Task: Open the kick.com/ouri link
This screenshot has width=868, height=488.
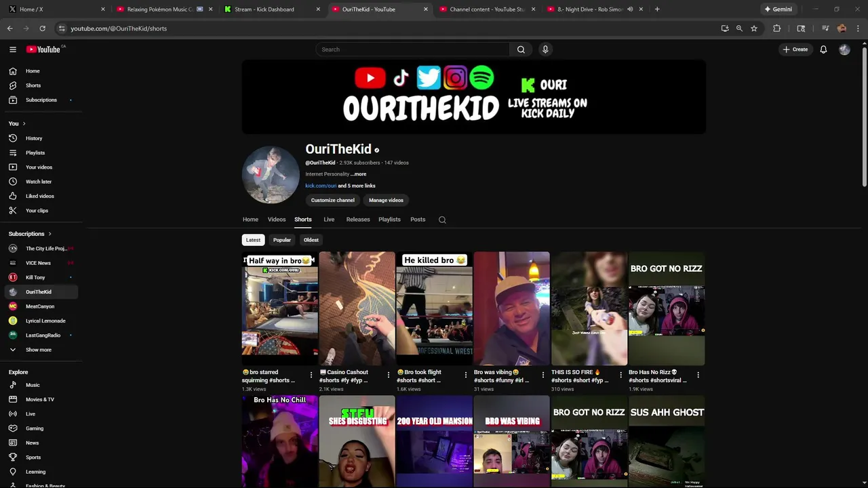Action: (321, 186)
